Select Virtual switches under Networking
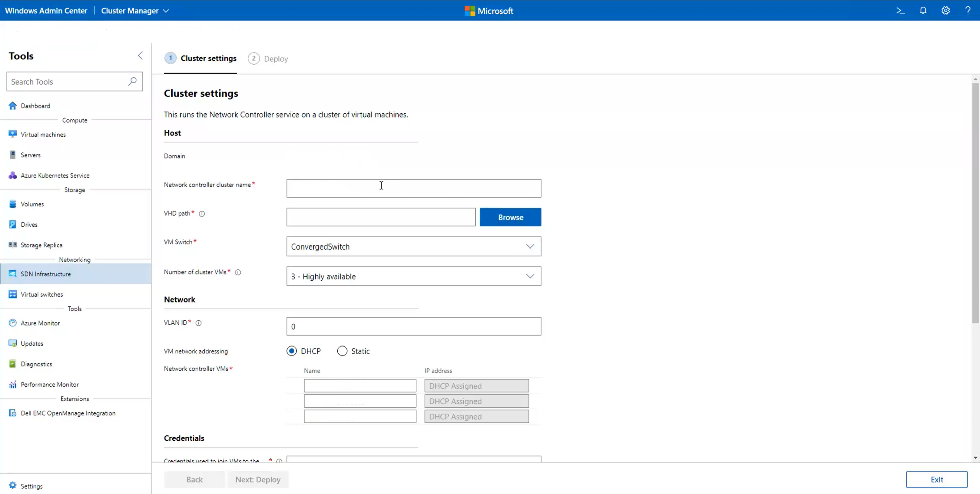Image resolution: width=980 pixels, height=494 pixels. point(42,294)
